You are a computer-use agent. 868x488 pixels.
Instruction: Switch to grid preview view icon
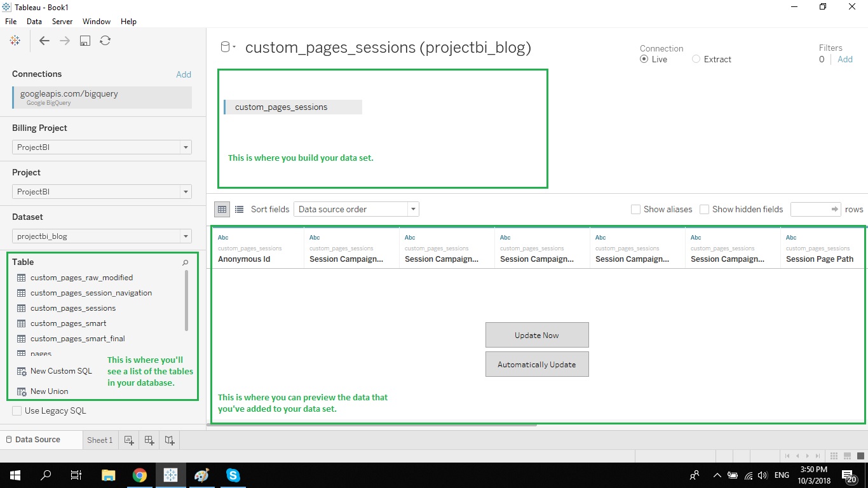(x=222, y=209)
